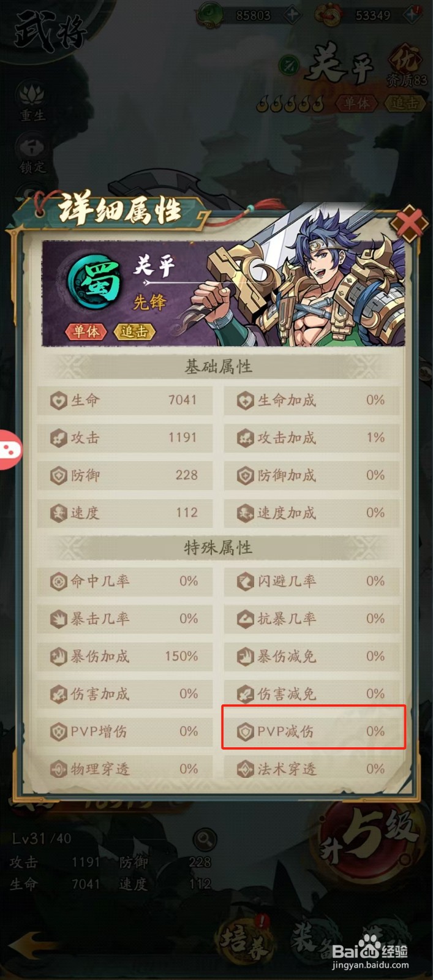Tap the 法术穿透 attribute icon
Screen dimensions: 433x980
point(245,769)
